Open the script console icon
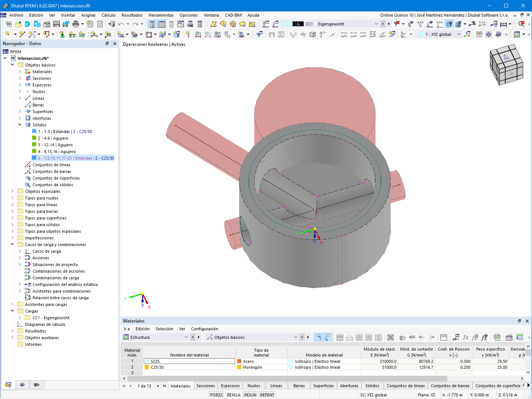This screenshot has height=399, width=532. (181, 24)
